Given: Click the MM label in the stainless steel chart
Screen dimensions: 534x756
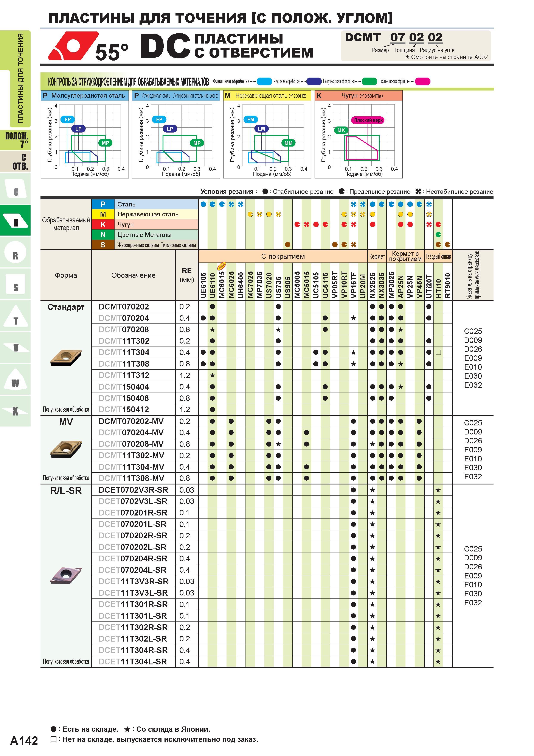Looking at the screenshot, I should (x=288, y=143).
